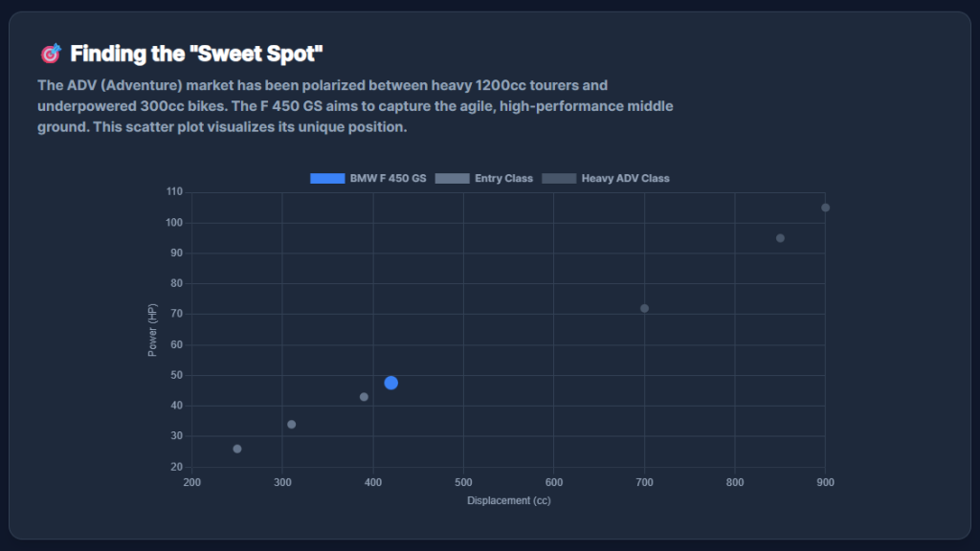Image resolution: width=980 pixels, height=551 pixels.
Task: Click the 250cc entry-class data point
Action: click(x=237, y=449)
